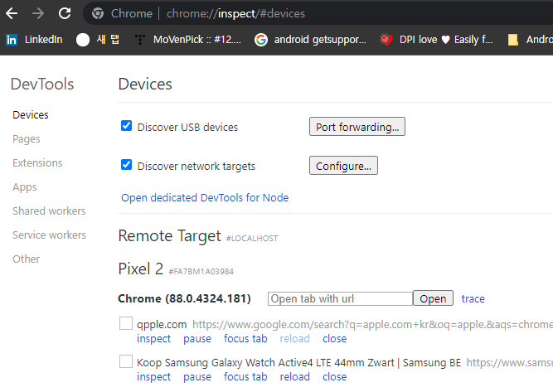Focus tab for Koop Samsung Galaxy Watch
The image size is (553, 392).
coord(245,377)
